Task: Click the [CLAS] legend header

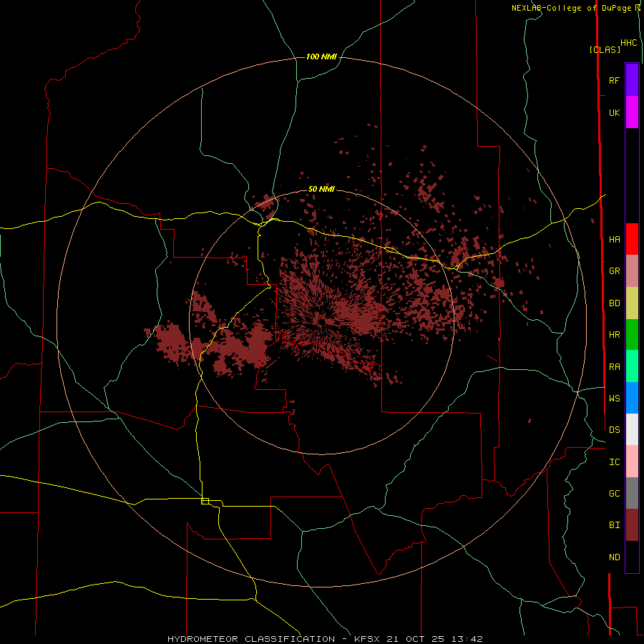Action: tap(605, 50)
